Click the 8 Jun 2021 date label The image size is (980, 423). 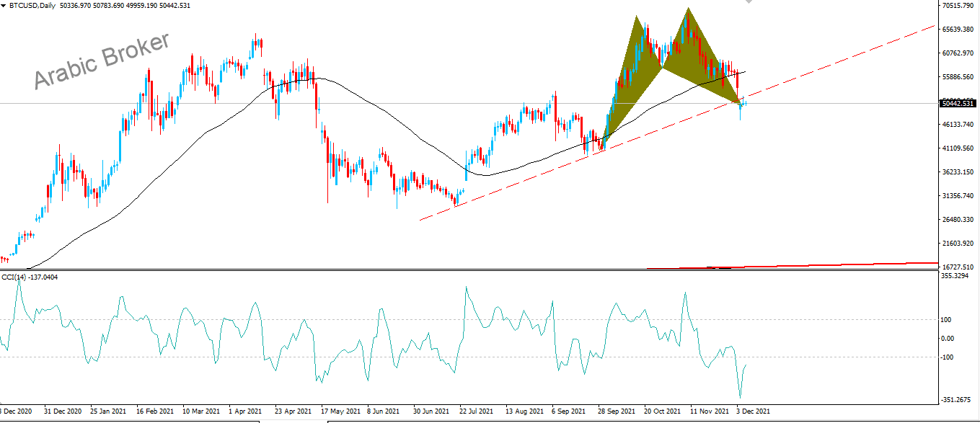(x=384, y=411)
